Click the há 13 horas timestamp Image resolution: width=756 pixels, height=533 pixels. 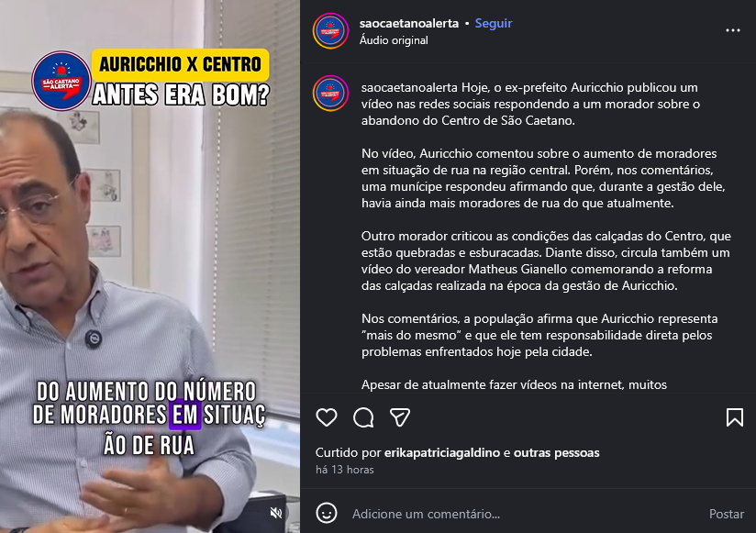pyautogui.click(x=345, y=470)
